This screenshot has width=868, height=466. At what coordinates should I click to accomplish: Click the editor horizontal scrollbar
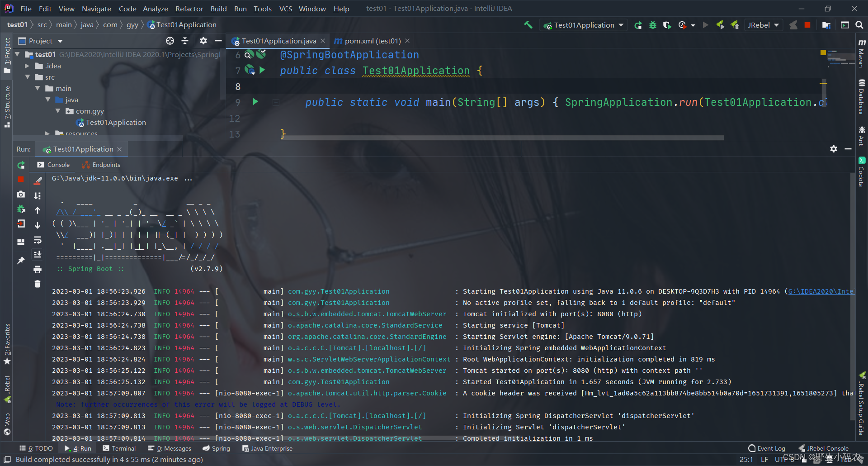click(503, 137)
